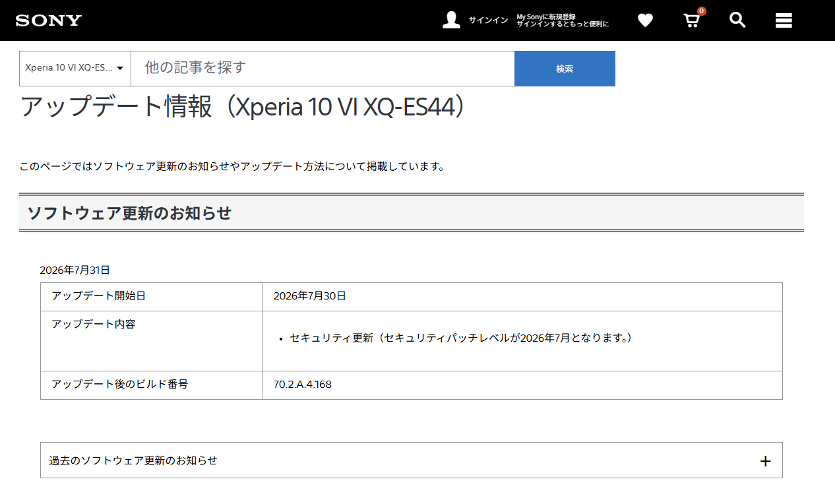
Task: Open the Xperia 10 VI model dropdown
Action: [75, 68]
